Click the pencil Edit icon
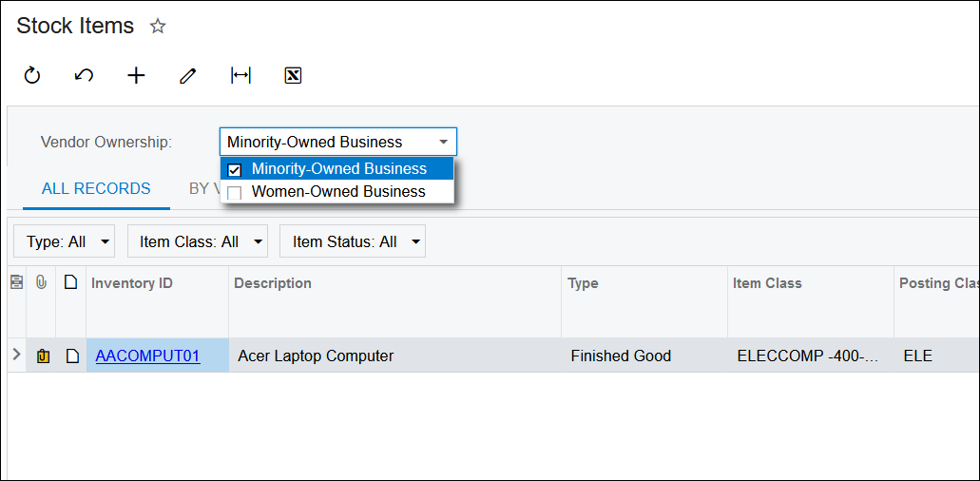 click(188, 76)
